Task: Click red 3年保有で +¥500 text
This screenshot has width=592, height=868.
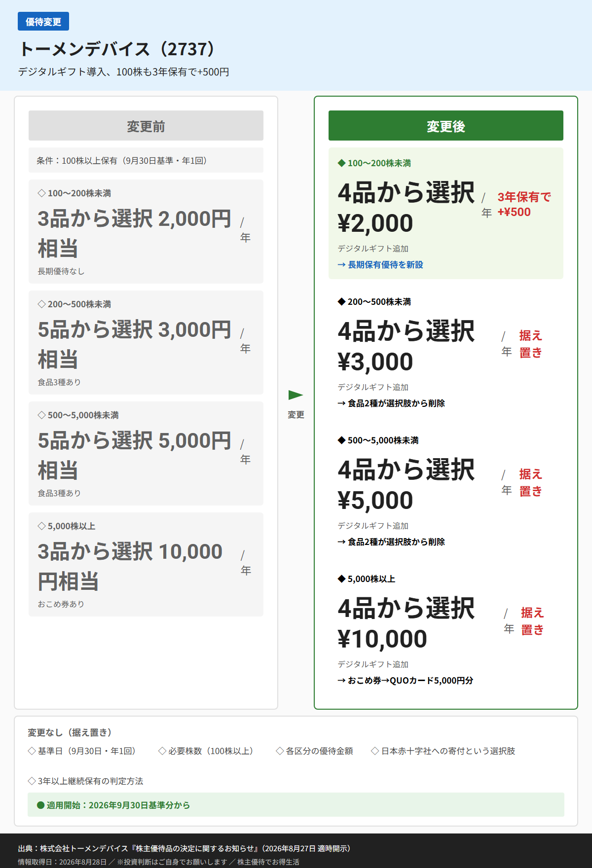Action: (x=524, y=205)
